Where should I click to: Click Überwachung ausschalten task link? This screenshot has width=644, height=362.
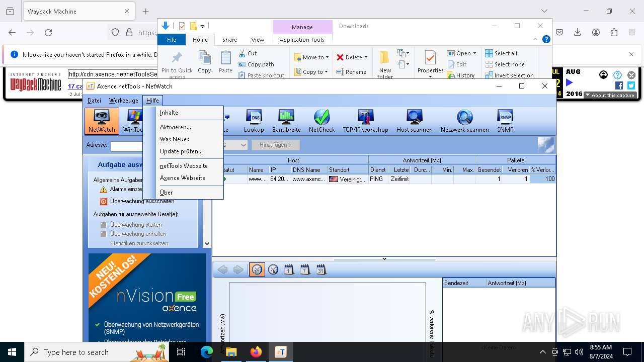(x=142, y=201)
